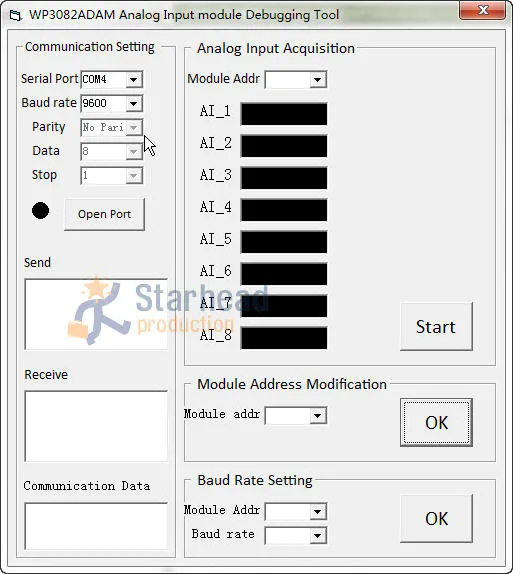Click the application icon in the title bar

click(15, 16)
